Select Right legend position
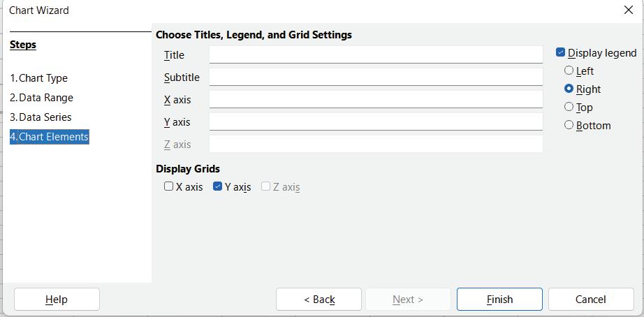Image resolution: width=644 pixels, height=317 pixels. point(569,89)
